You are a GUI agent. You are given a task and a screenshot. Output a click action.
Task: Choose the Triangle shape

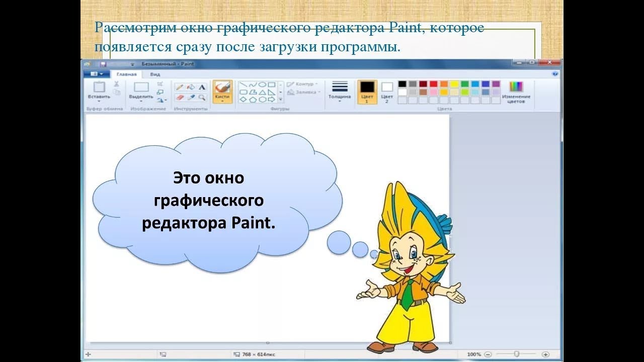[x=262, y=92]
